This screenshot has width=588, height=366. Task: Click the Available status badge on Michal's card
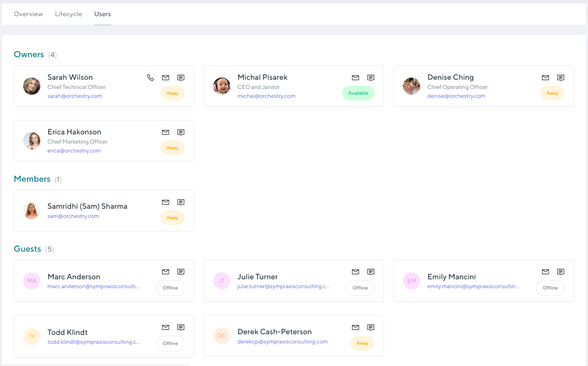coord(358,93)
